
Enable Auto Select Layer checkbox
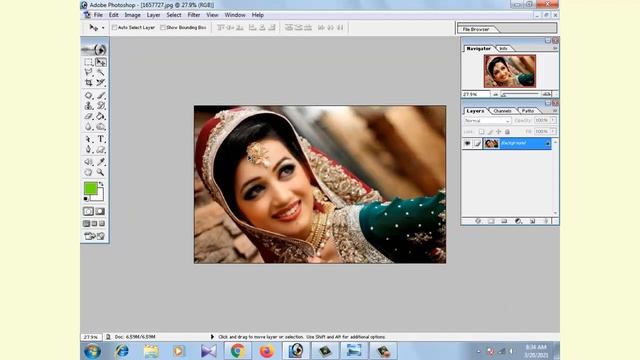pyautogui.click(x=115, y=27)
